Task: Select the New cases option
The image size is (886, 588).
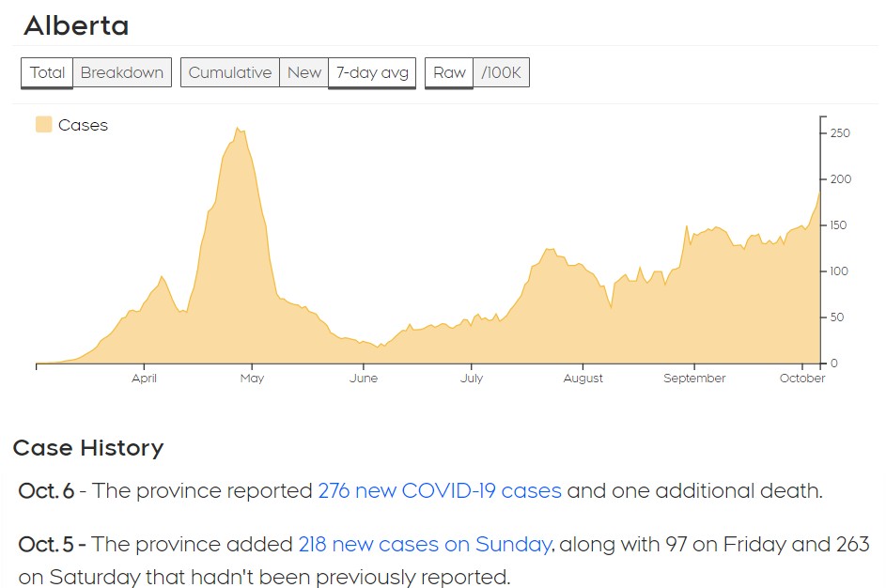Action: (303, 73)
